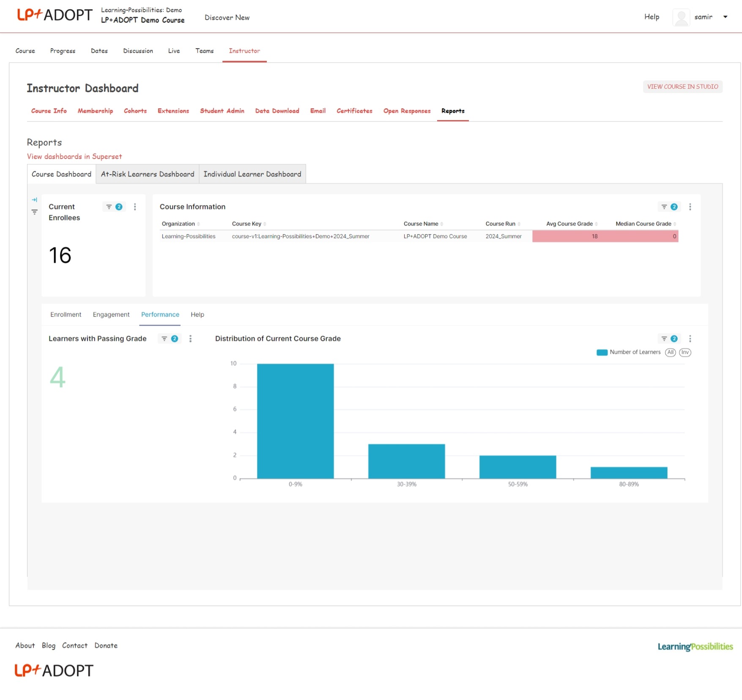
Task: Open Course Information more options menu
Action: pos(690,207)
